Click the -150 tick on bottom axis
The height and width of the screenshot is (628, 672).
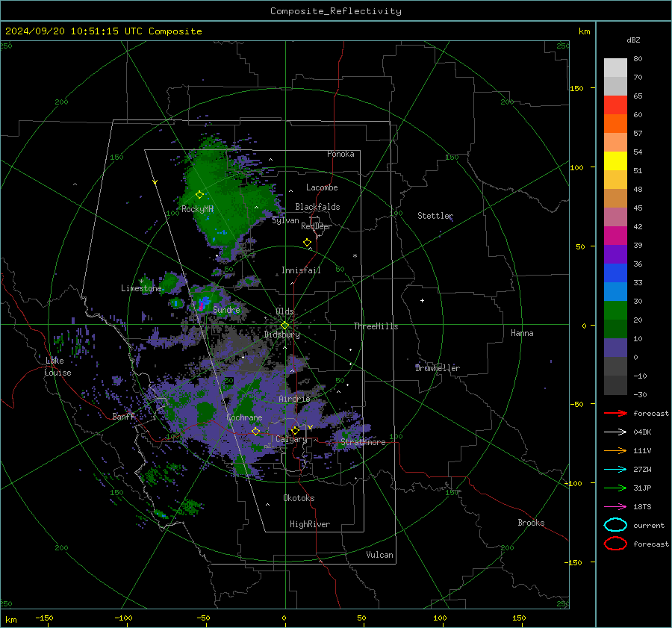pos(45,618)
